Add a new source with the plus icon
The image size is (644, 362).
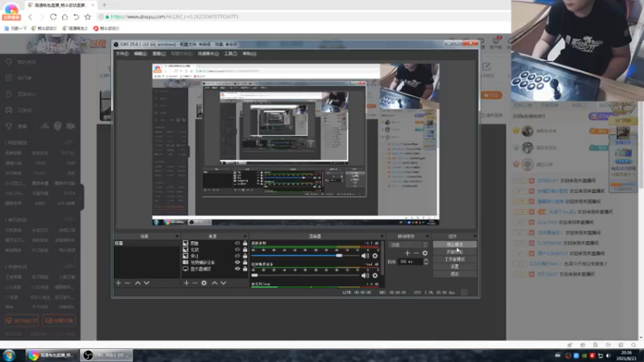pyautogui.click(x=186, y=283)
